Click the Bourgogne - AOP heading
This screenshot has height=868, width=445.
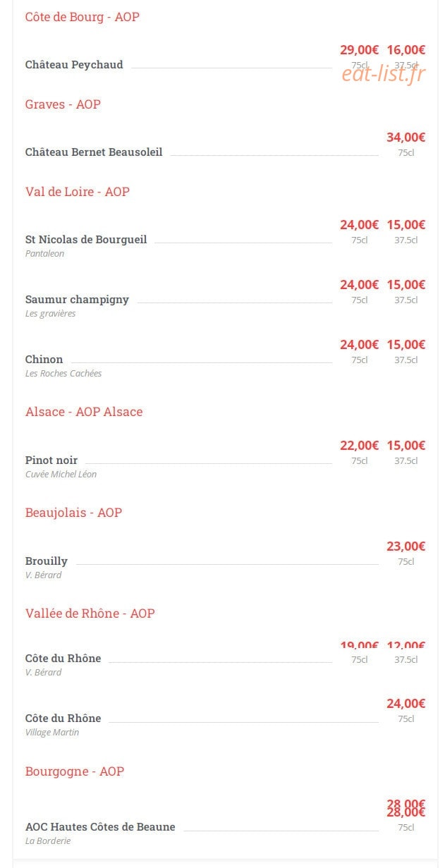point(75,771)
